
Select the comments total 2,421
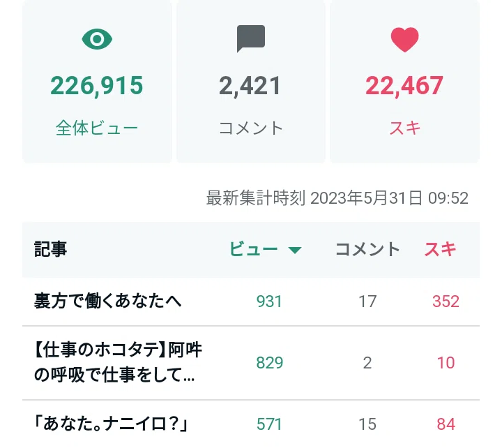pos(250,86)
